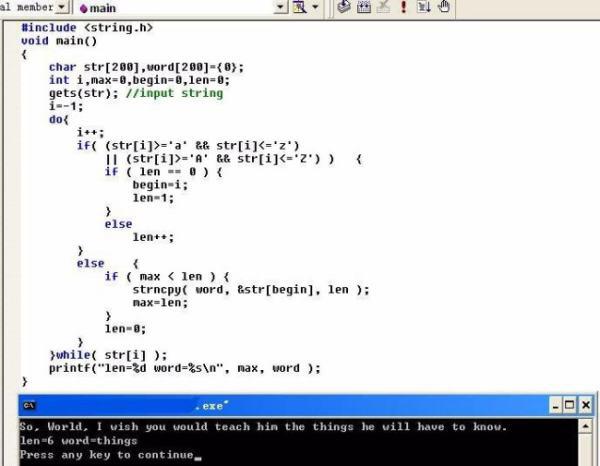Expand the 'main' function combo arrow

click(x=280, y=7)
